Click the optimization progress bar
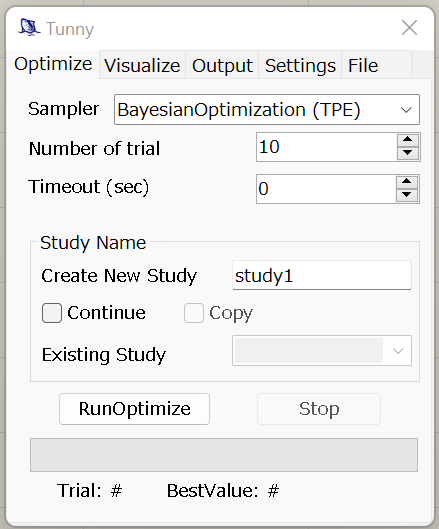Screen dimensions: 439x529 coord(224,455)
